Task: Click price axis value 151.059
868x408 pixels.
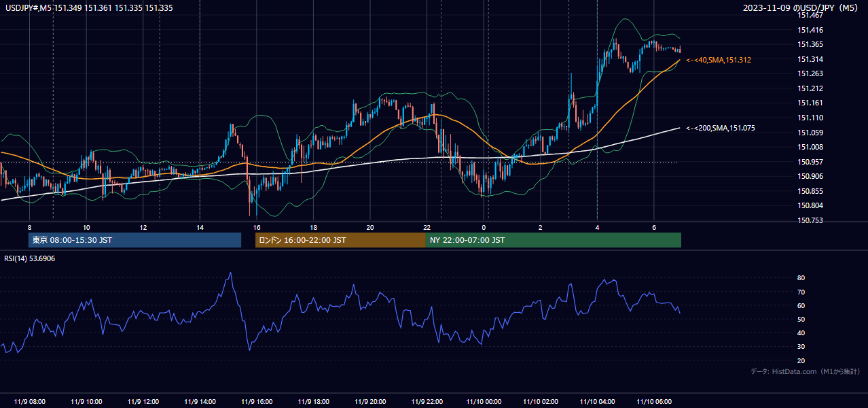Action: pyautogui.click(x=810, y=133)
